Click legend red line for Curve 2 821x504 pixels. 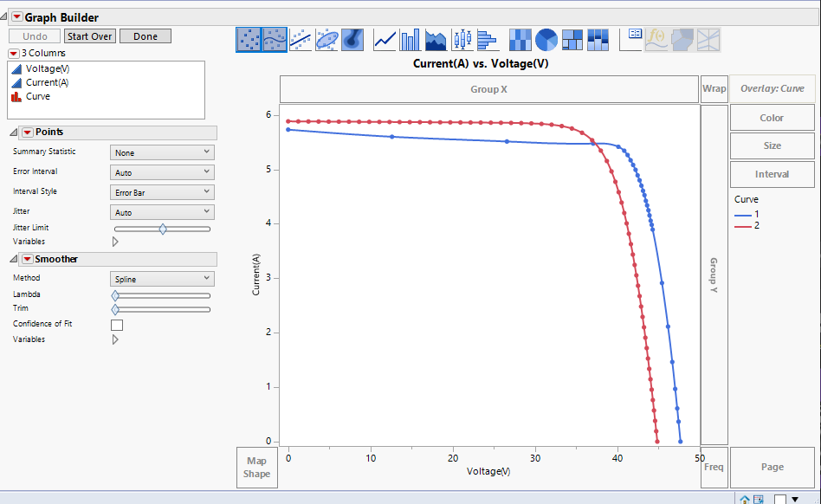[x=743, y=226]
